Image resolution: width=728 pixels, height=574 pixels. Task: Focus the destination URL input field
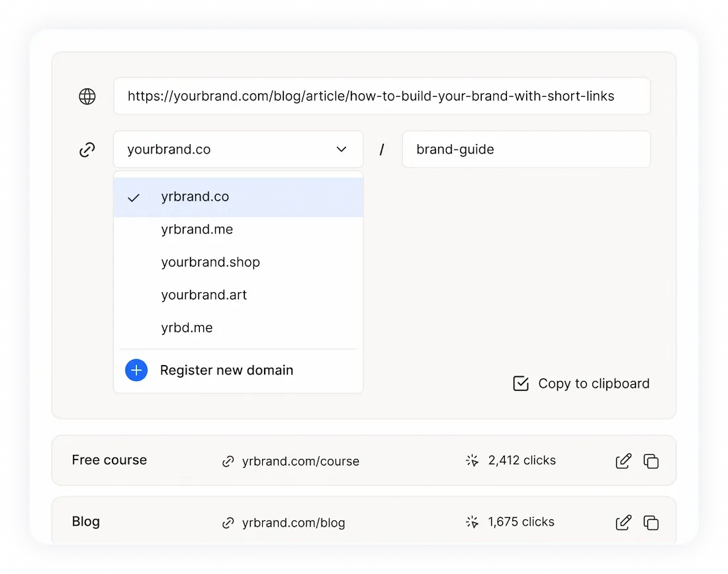click(382, 96)
